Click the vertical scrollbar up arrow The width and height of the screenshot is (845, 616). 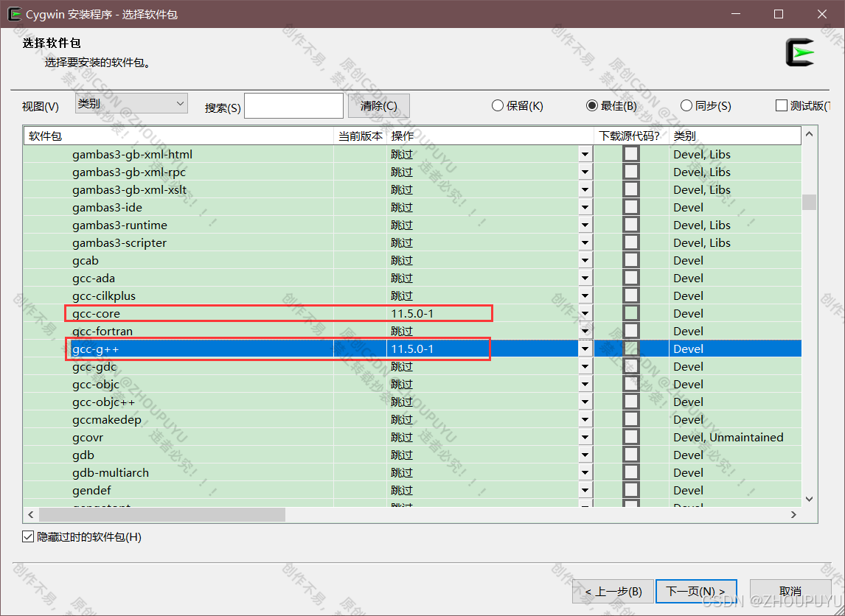pos(810,134)
